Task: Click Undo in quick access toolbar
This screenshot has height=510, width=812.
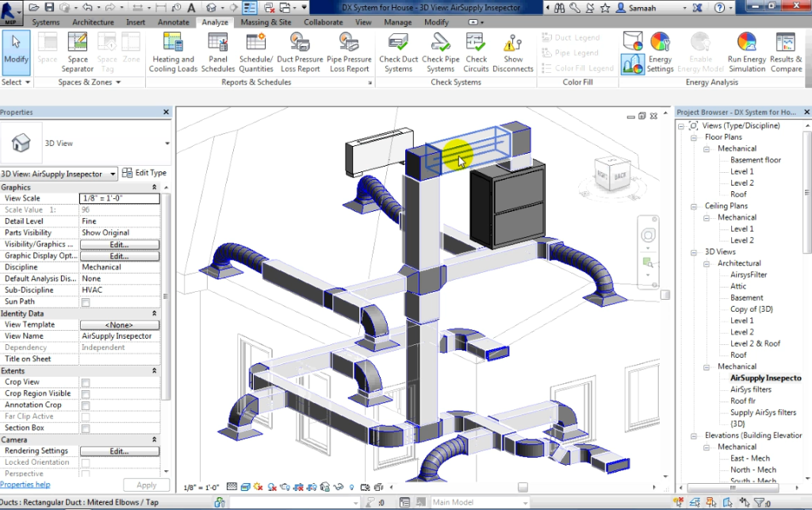Action: pos(87,8)
